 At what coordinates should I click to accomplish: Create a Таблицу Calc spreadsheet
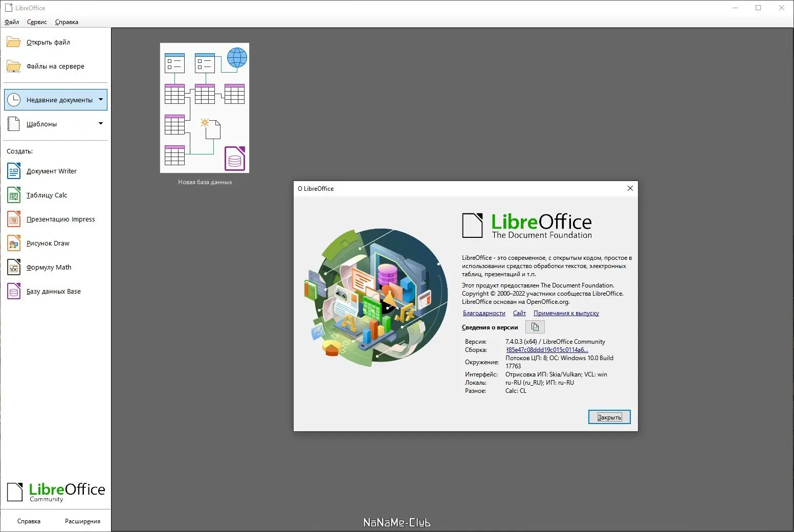pos(55,195)
